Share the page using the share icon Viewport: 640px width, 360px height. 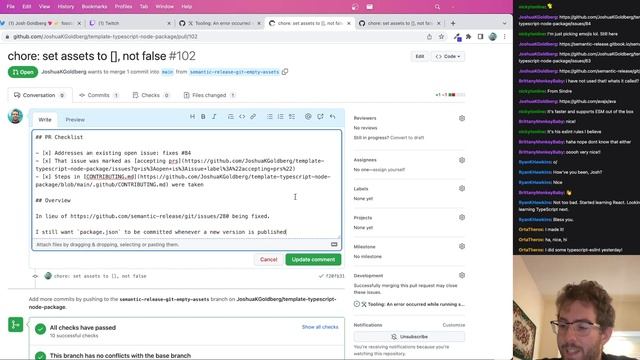pos(429,37)
